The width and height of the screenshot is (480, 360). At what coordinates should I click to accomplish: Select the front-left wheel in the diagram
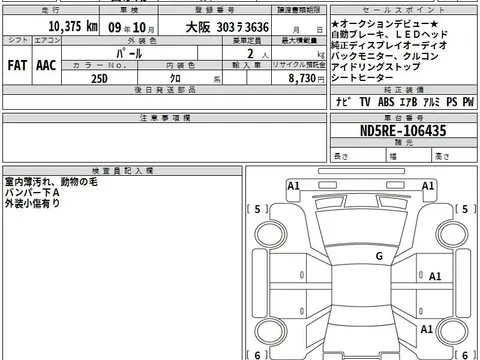[x=271, y=234]
